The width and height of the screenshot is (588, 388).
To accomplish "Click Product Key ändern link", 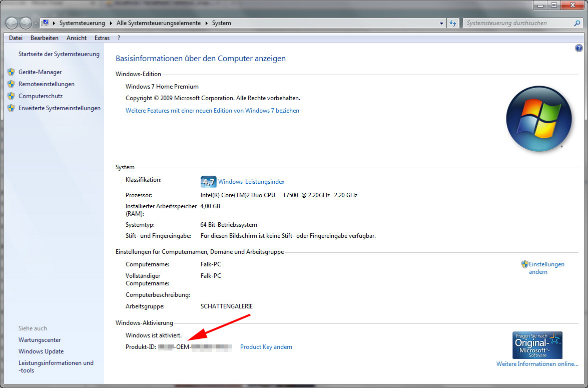I will click(x=266, y=347).
